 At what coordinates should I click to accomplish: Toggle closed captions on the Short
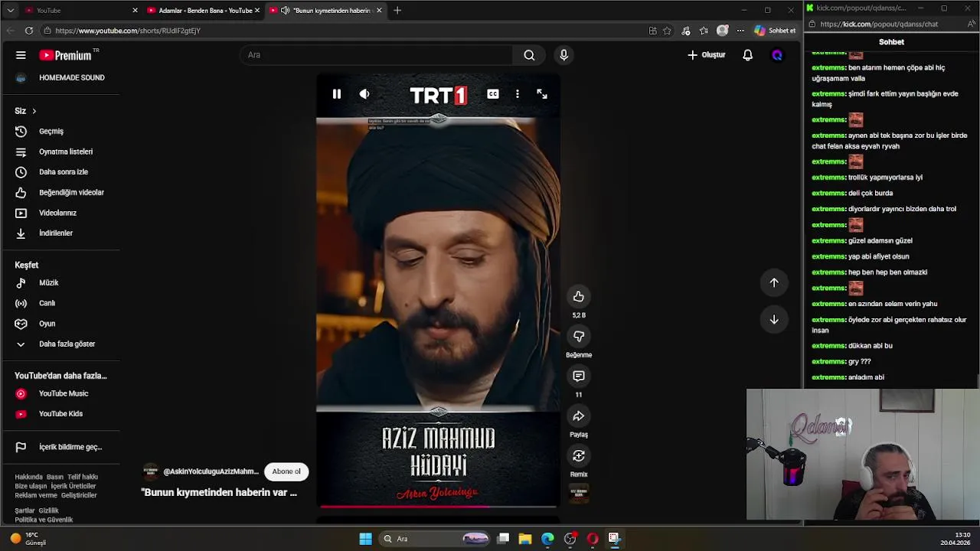[x=493, y=94]
